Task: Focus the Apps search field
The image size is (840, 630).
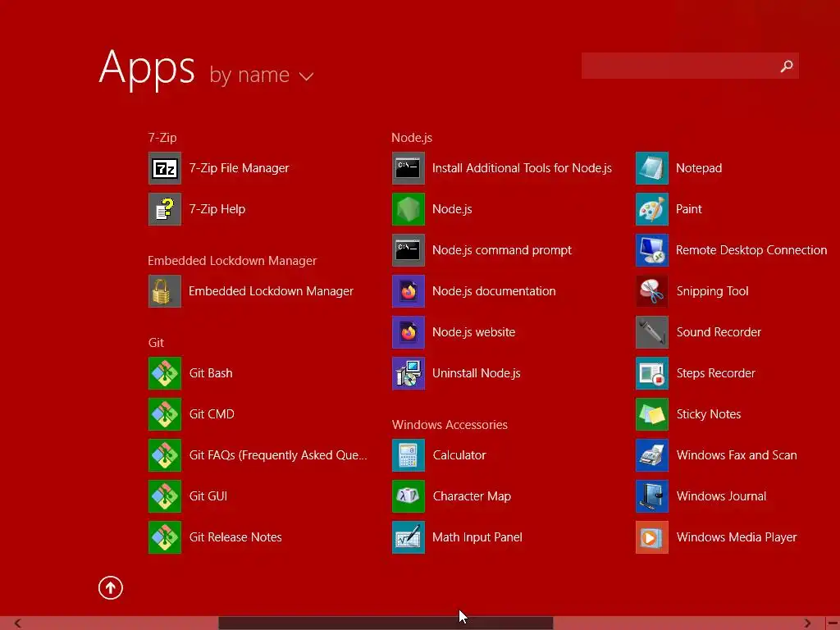Action: [x=690, y=66]
